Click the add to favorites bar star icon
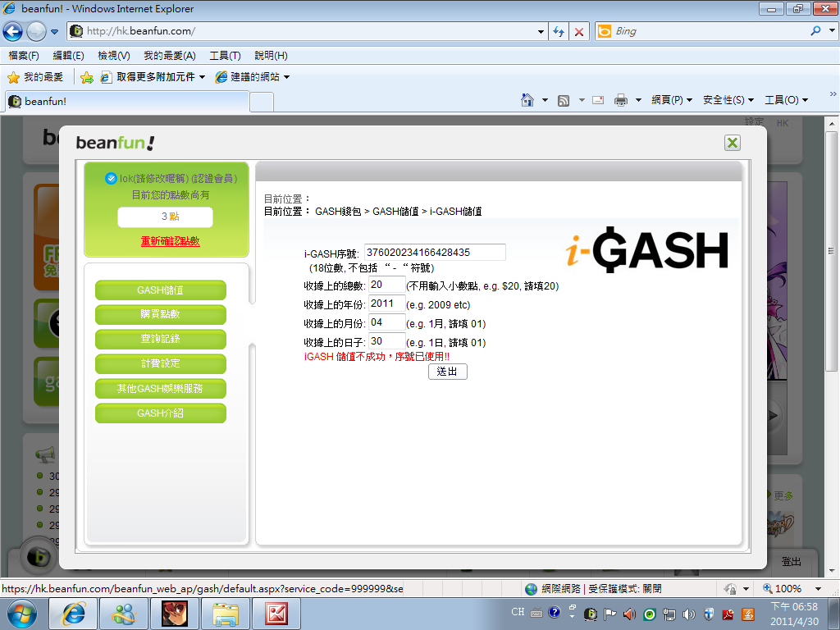The height and width of the screenshot is (630, 840). [x=86, y=77]
